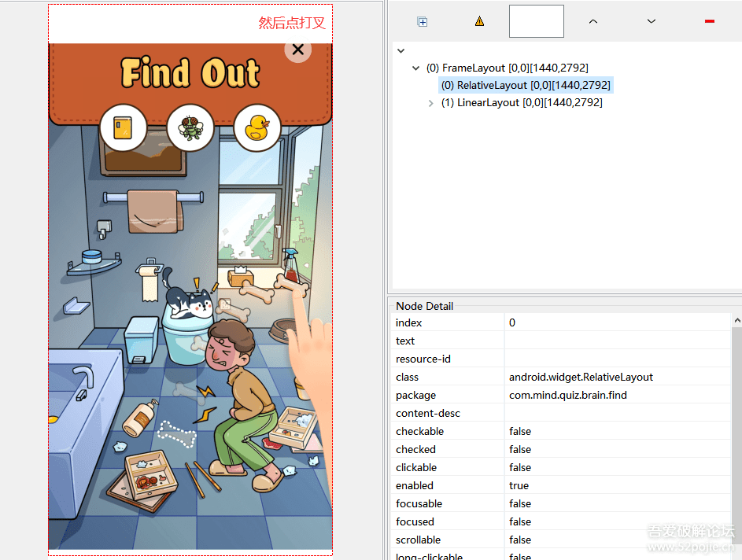Image resolution: width=742 pixels, height=560 pixels.
Task: Go to next result with down arrow
Action: pyautogui.click(x=652, y=21)
